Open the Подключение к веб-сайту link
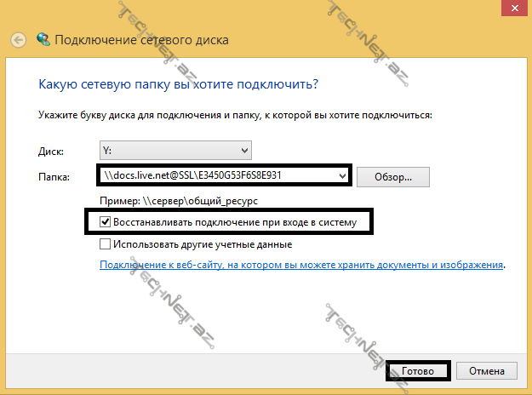Image resolution: width=532 pixels, height=395 pixels. pos(302,265)
